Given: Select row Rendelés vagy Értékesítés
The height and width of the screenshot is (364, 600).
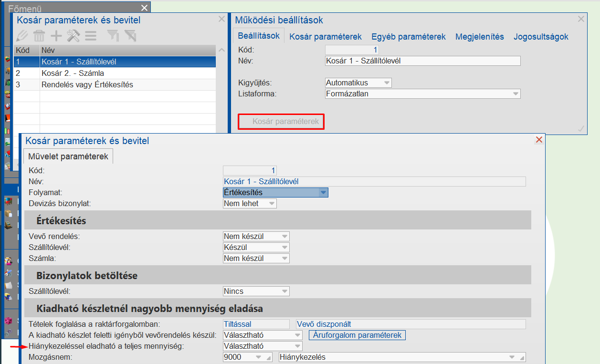Looking at the screenshot, I should click(115, 84).
